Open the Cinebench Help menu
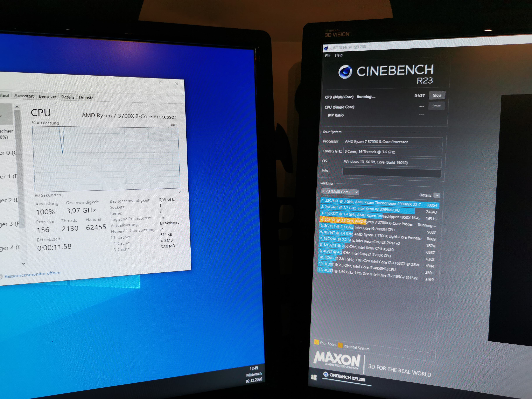 [x=339, y=55]
